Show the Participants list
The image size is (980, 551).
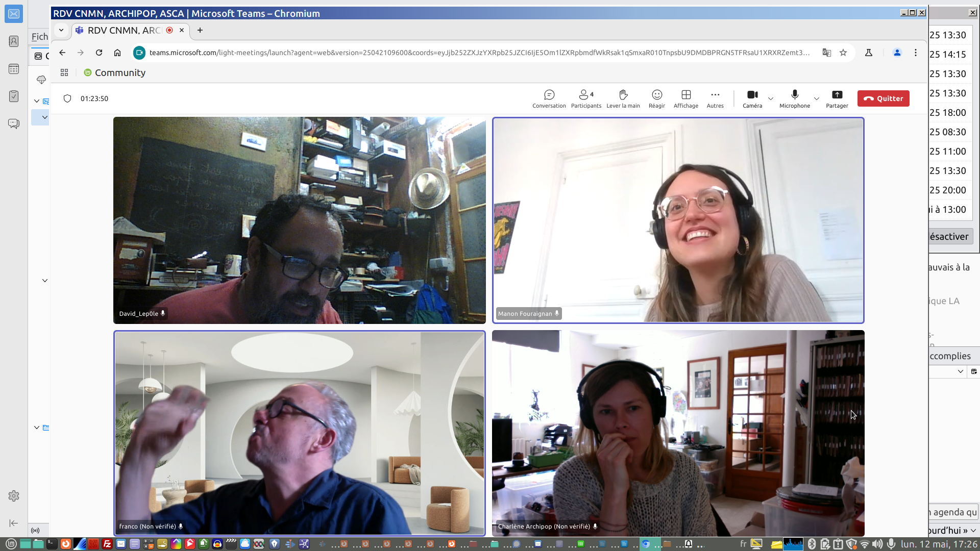click(585, 98)
